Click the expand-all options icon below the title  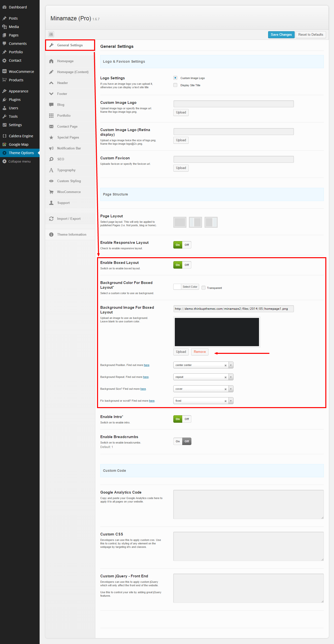tap(51, 34)
